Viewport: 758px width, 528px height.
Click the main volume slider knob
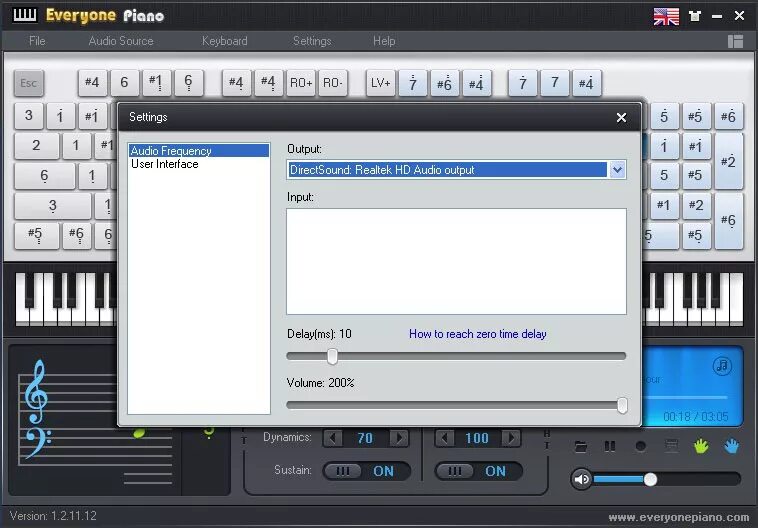pos(650,479)
